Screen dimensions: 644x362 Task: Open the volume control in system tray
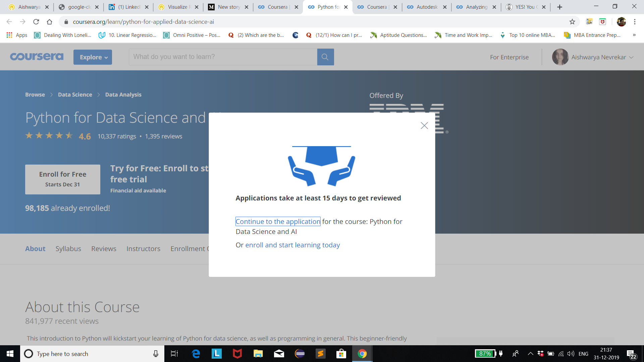tap(571, 354)
